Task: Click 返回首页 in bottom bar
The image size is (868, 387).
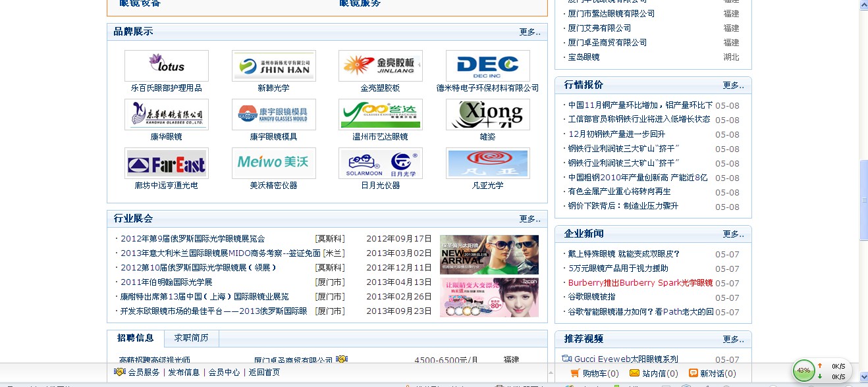Action: [x=263, y=373]
